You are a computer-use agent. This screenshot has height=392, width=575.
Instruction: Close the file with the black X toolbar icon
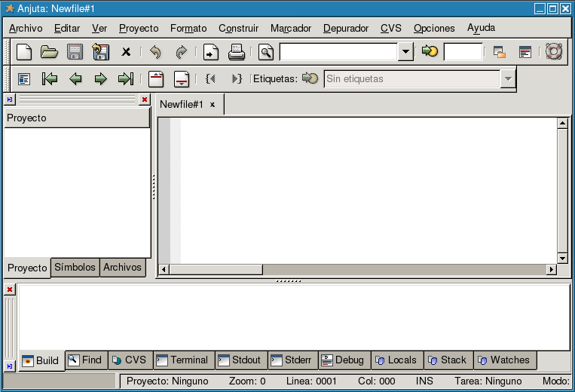[x=126, y=52]
